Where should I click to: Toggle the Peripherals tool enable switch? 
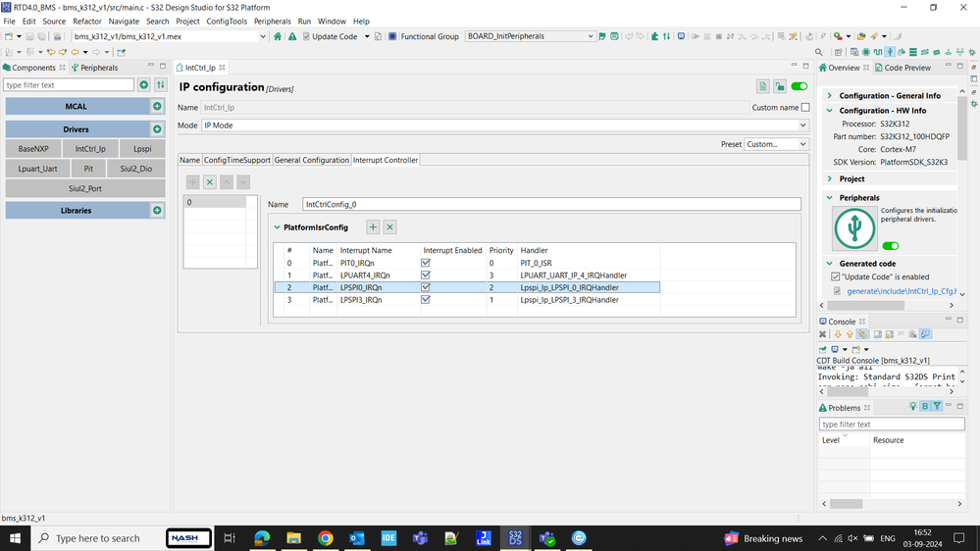click(891, 246)
